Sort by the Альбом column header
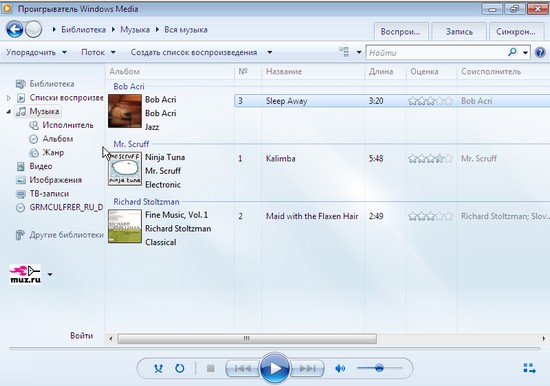The height and width of the screenshot is (386, 550). (170, 72)
